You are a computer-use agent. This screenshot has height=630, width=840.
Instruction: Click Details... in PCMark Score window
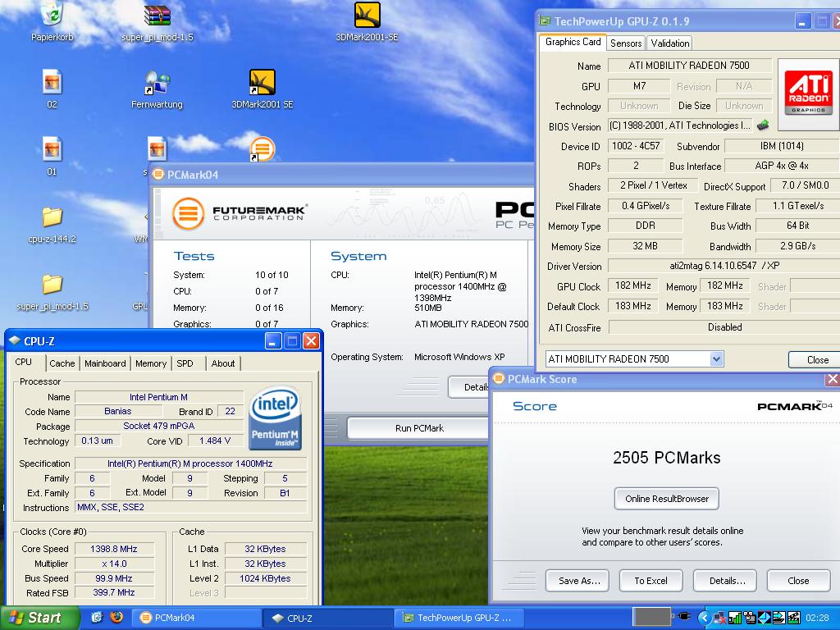(x=725, y=581)
